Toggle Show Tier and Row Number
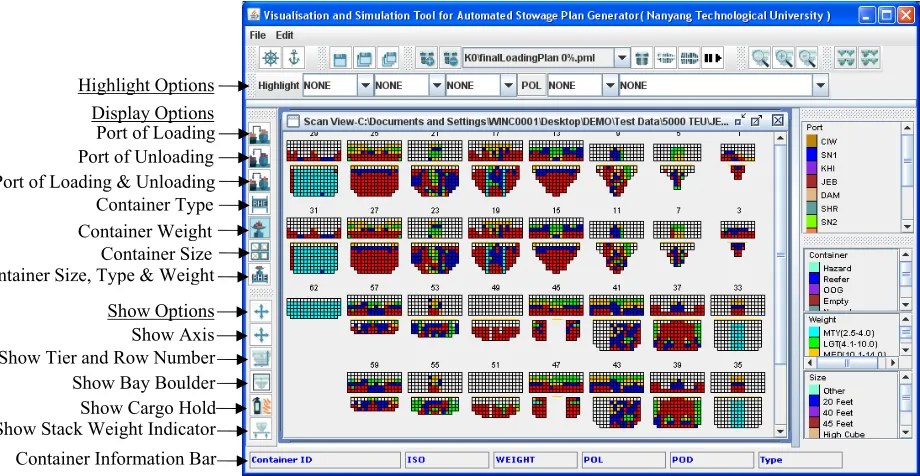This screenshot has width=920, height=476. [259, 359]
